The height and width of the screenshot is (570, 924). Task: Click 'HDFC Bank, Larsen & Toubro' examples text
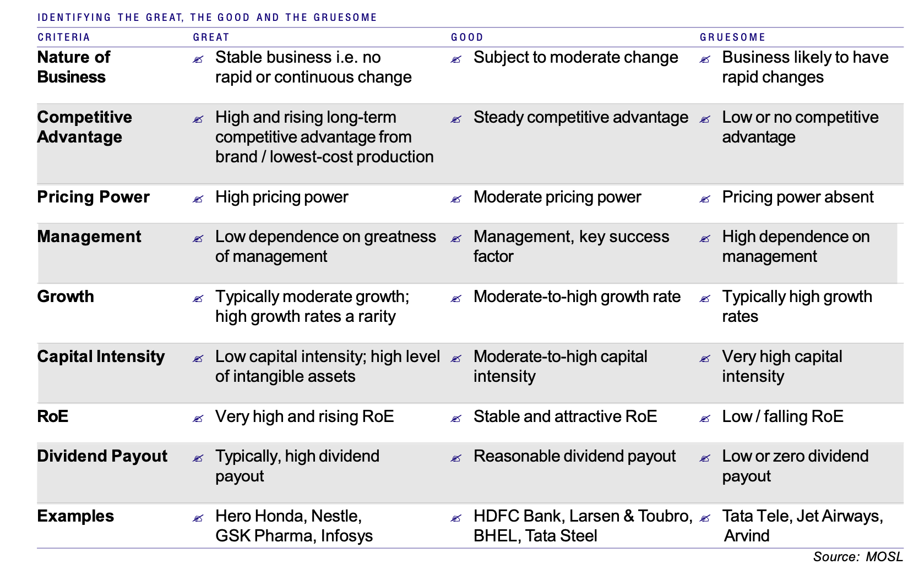pyautogui.click(x=583, y=516)
